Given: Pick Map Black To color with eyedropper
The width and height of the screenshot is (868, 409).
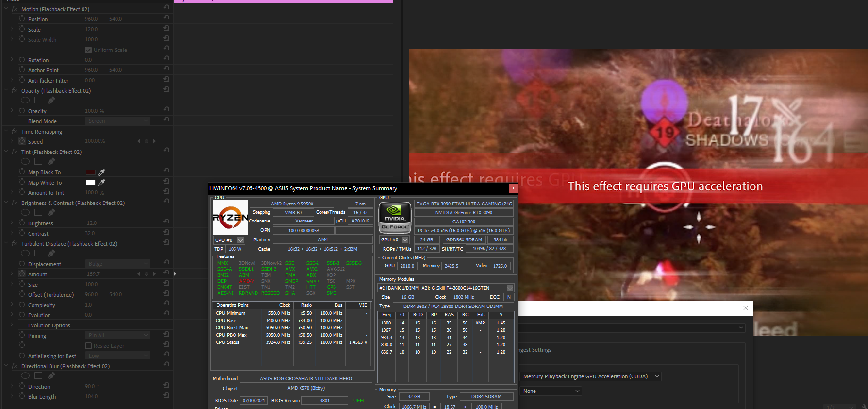Looking at the screenshot, I should click(x=101, y=172).
